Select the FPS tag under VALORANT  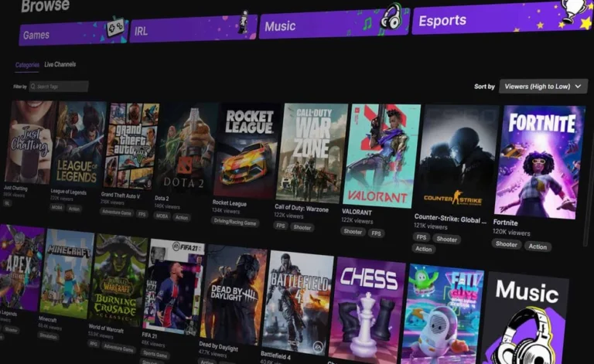pyautogui.click(x=376, y=233)
